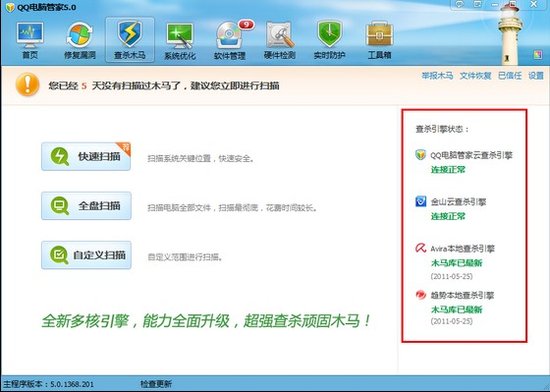
Task: Switch to the 实时防护 real-time protection tab
Action: point(329,40)
